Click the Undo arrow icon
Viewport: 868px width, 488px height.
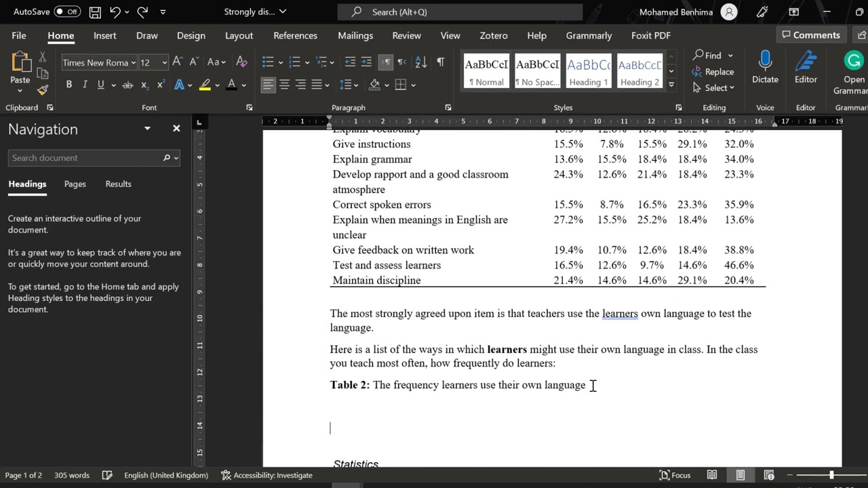point(115,12)
